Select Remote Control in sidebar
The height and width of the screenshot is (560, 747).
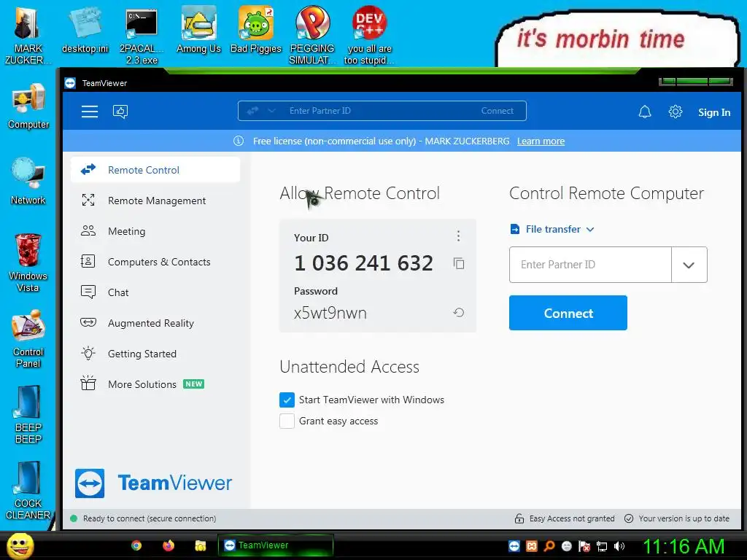(155, 170)
